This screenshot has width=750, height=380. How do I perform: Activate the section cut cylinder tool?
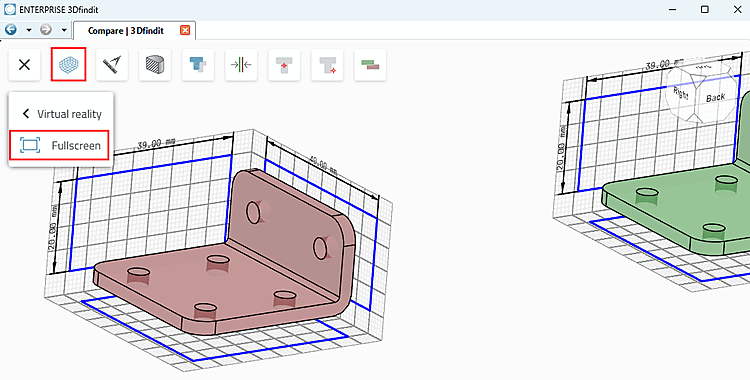point(155,65)
